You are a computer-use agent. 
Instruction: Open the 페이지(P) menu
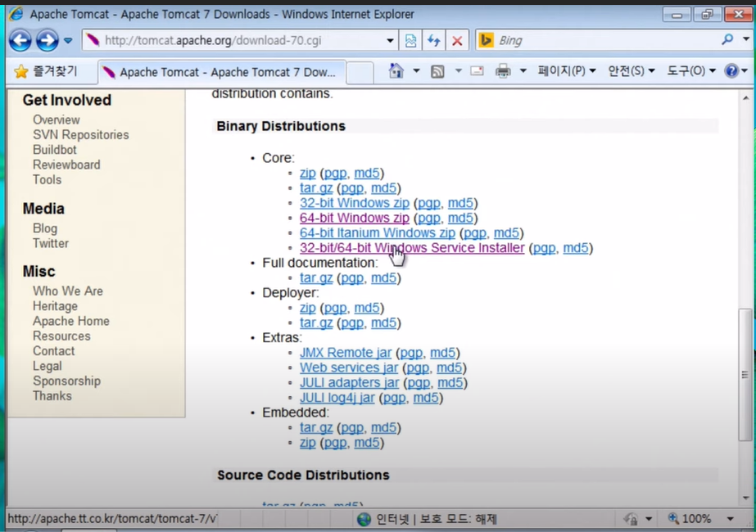(567, 71)
